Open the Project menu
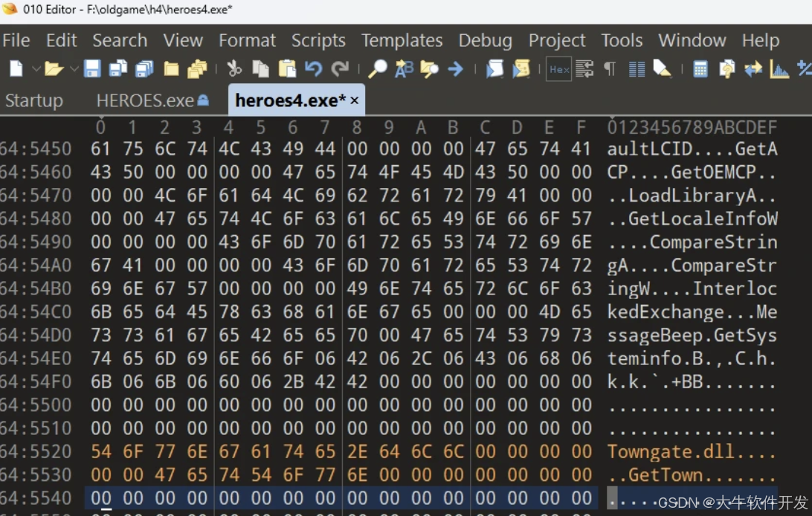The height and width of the screenshot is (516, 812). pos(557,40)
